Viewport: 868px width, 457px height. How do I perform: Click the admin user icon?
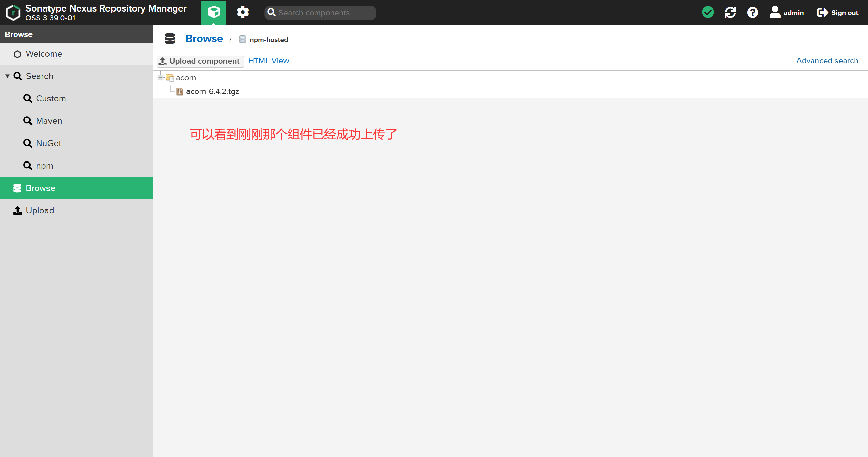[775, 13]
